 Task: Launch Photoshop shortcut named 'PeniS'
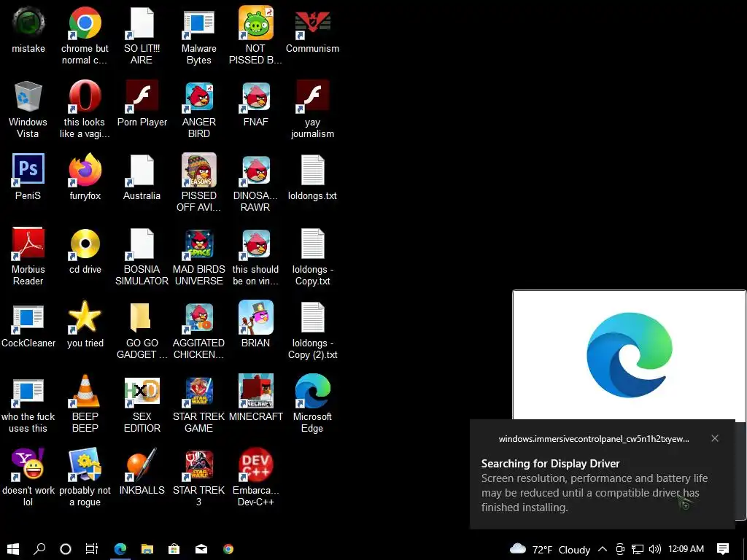pyautogui.click(x=28, y=177)
